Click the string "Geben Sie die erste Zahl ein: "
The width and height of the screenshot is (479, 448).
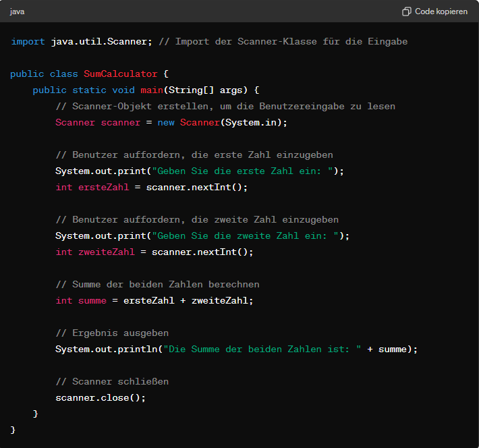[x=243, y=171]
